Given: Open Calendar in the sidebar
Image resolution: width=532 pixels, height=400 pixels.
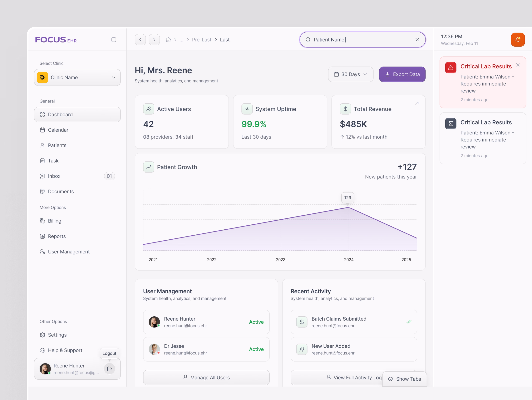Looking at the screenshot, I should [x=77, y=130].
